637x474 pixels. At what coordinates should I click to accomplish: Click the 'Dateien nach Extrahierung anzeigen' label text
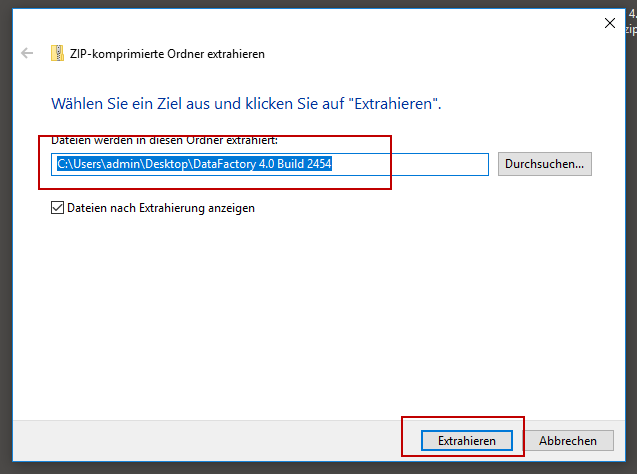pos(160,208)
